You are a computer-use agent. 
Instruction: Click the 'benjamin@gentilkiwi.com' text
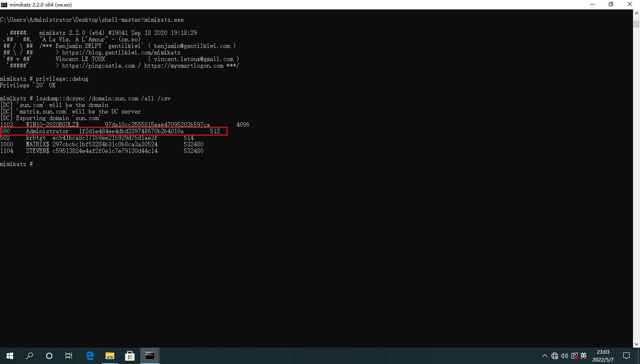click(192, 46)
